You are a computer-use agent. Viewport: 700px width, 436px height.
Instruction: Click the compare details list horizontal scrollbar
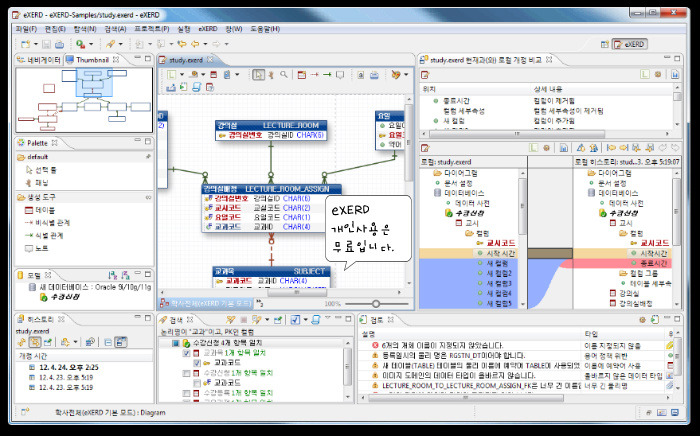pos(517,133)
